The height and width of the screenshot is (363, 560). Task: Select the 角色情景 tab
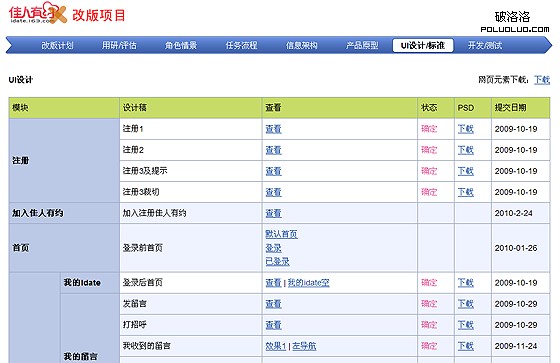pos(181,45)
